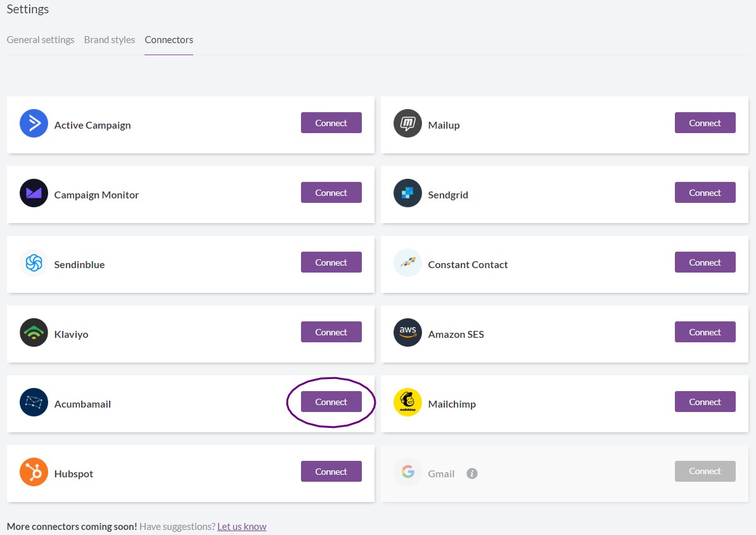Click the yellow Mailchimp monkey logo
Screen dimensions: 756x535
[407, 403]
